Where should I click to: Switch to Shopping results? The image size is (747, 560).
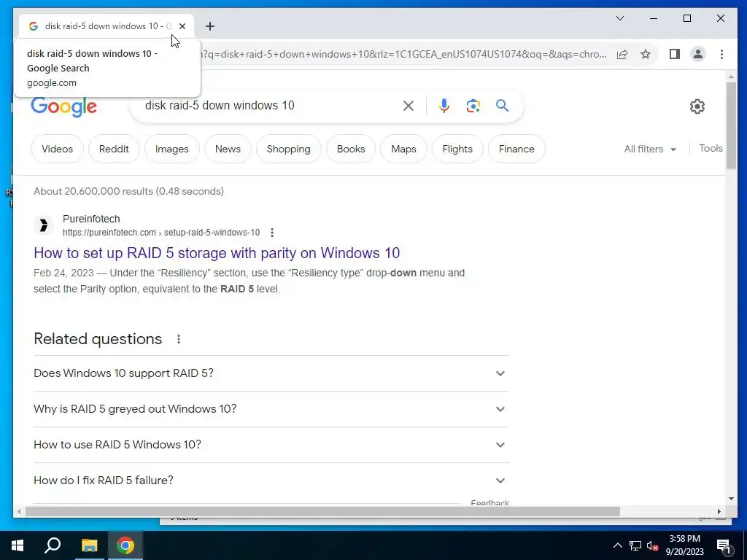(x=289, y=149)
